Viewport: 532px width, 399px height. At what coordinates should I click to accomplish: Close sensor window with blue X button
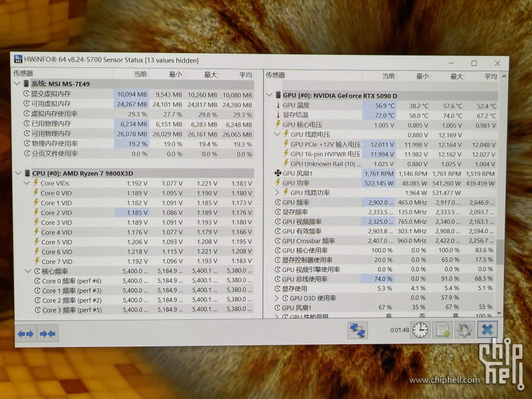click(x=487, y=329)
